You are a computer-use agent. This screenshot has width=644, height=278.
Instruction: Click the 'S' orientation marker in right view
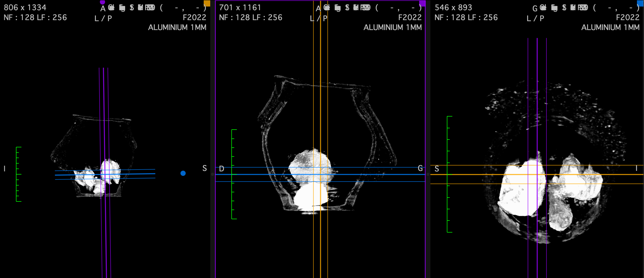(x=437, y=169)
